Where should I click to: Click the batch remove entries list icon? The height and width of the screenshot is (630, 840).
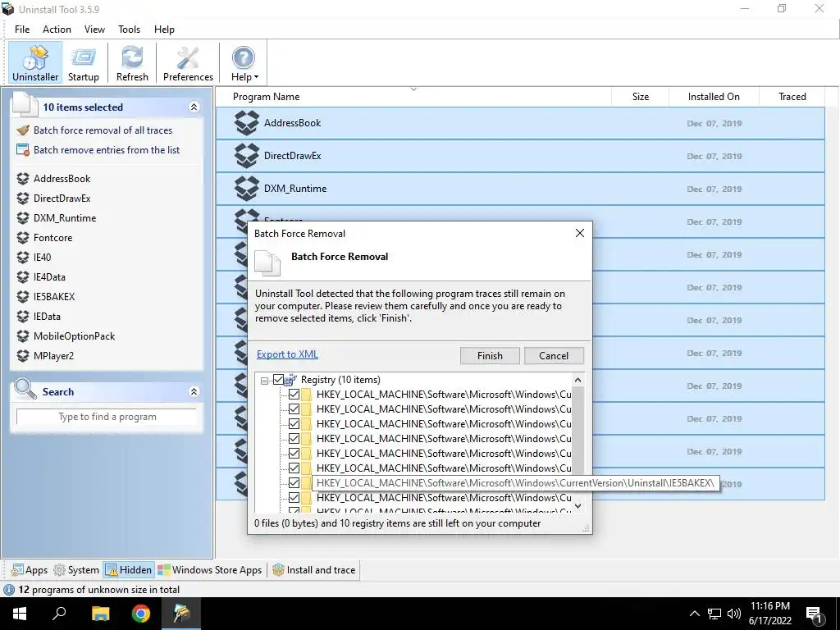pos(23,150)
